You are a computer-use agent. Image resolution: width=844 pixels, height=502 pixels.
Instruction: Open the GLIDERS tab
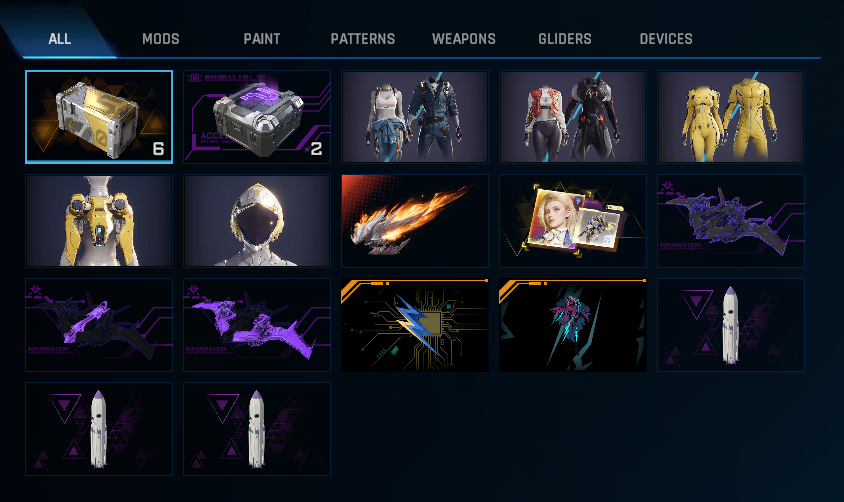pyautogui.click(x=565, y=39)
